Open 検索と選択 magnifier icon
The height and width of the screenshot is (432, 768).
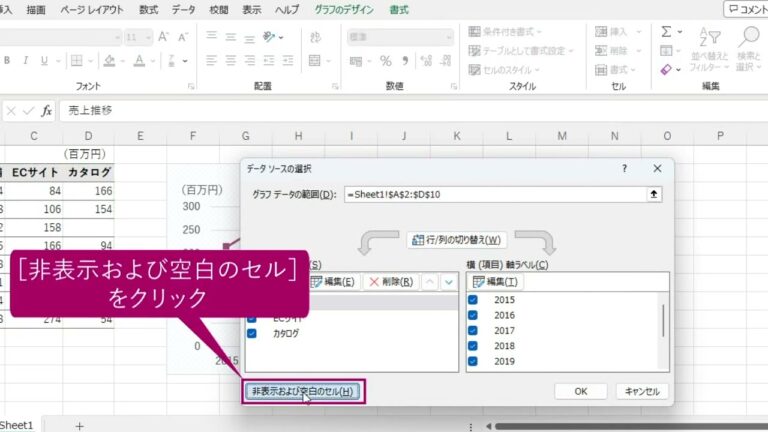pos(748,49)
